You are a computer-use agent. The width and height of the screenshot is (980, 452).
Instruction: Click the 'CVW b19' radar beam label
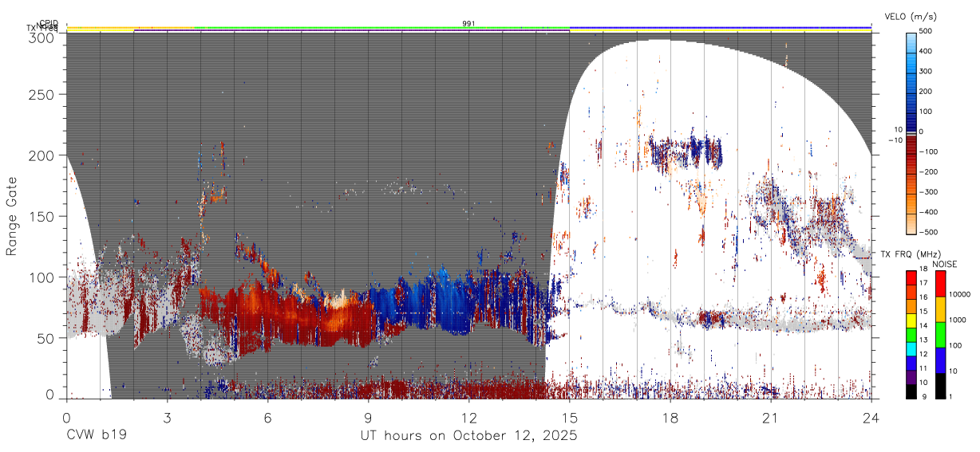(97, 436)
